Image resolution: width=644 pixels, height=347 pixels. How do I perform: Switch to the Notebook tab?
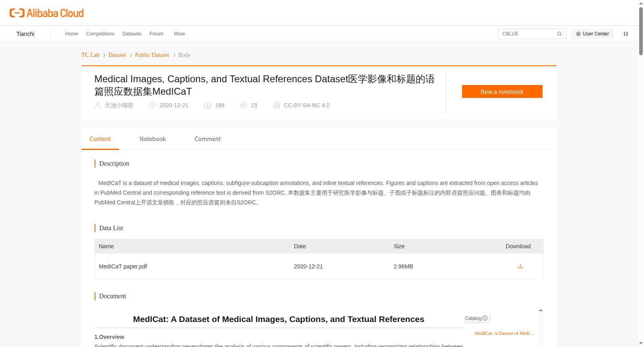tap(153, 139)
